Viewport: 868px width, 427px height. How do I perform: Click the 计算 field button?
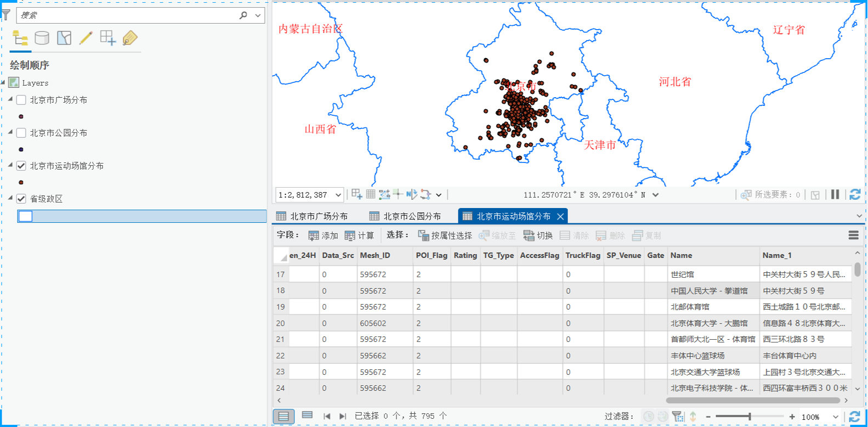359,235
